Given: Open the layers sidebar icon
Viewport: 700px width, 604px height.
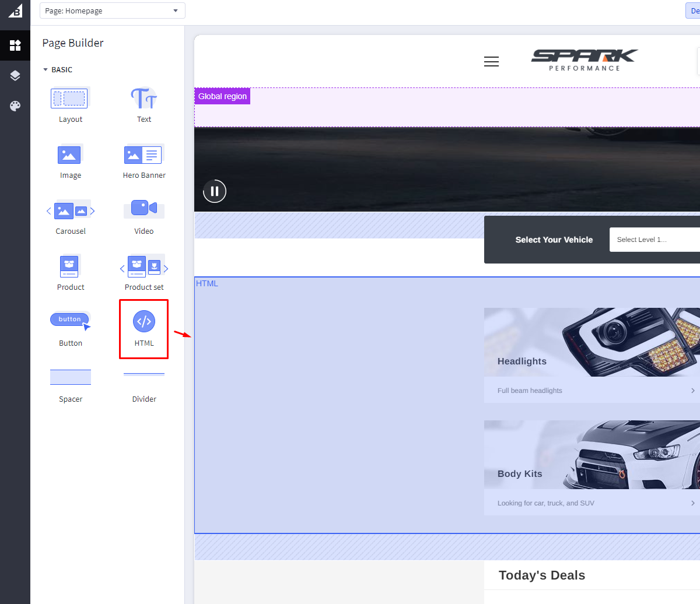Looking at the screenshot, I should click(15, 75).
